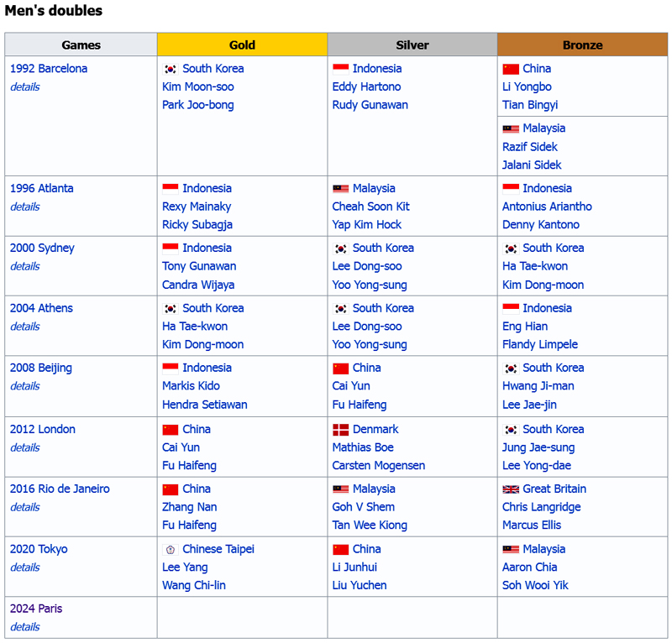The width and height of the screenshot is (672, 643).
Task: Open the 2012 London games link
Action: [x=43, y=429]
